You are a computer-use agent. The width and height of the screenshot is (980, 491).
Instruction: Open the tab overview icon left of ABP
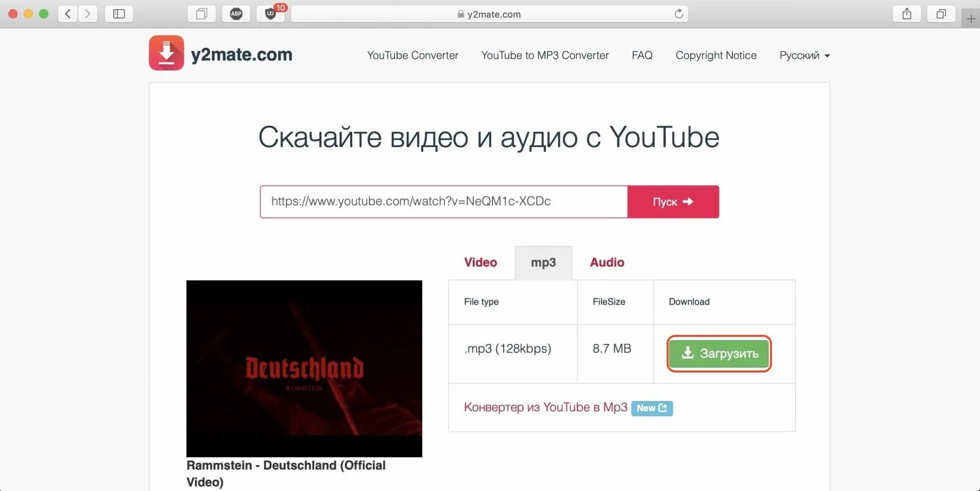click(201, 13)
